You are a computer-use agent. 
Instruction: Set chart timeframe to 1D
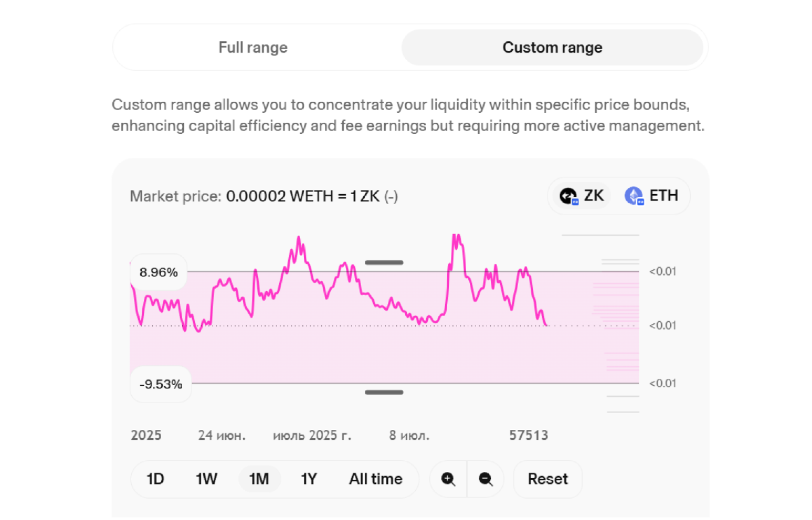coord(155,479)
